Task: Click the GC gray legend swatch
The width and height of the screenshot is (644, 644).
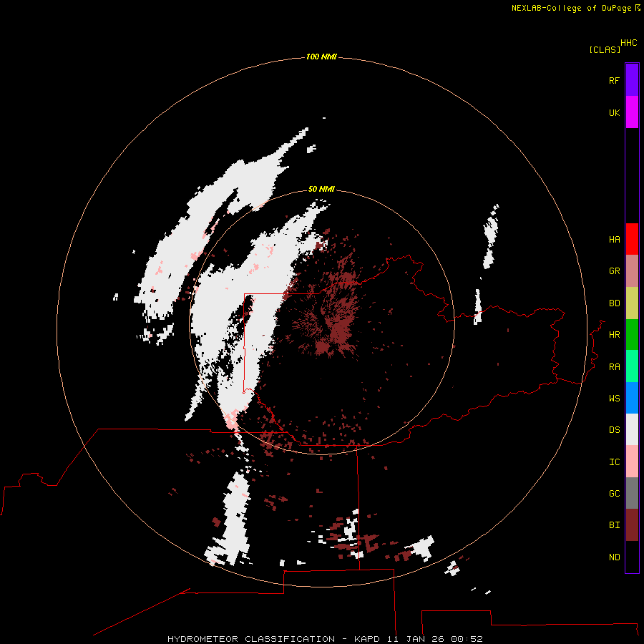Action: [x=632, y=493]
